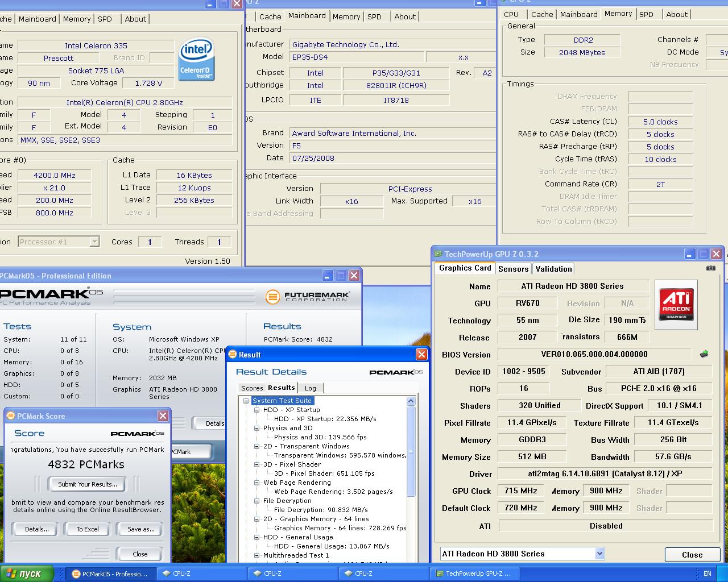Click the '320 Unified' shaders value

[x=540, y=405]
